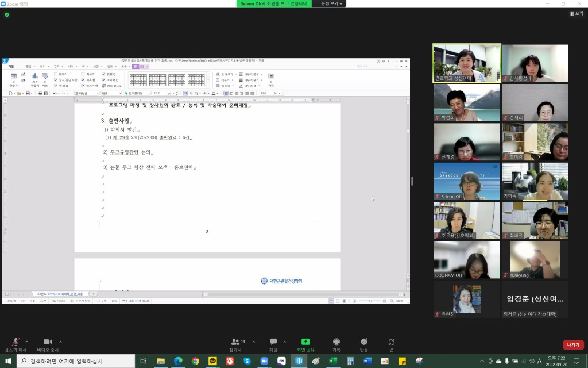The width and height of the screenshot is (588, 368).
Task: Expand the 옵션 보기 dropdown
Action: (332, 4)
